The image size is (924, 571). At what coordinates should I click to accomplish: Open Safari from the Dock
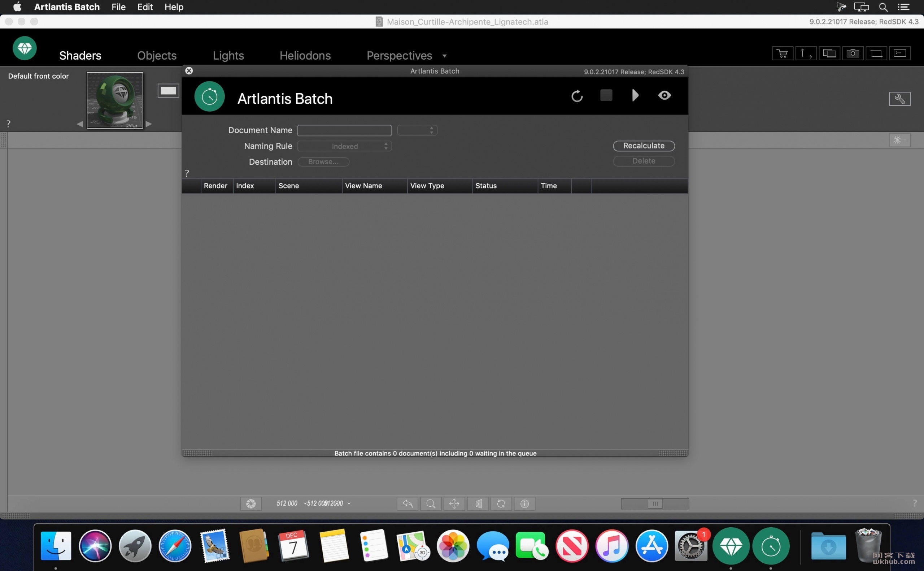tap(175, 546)
